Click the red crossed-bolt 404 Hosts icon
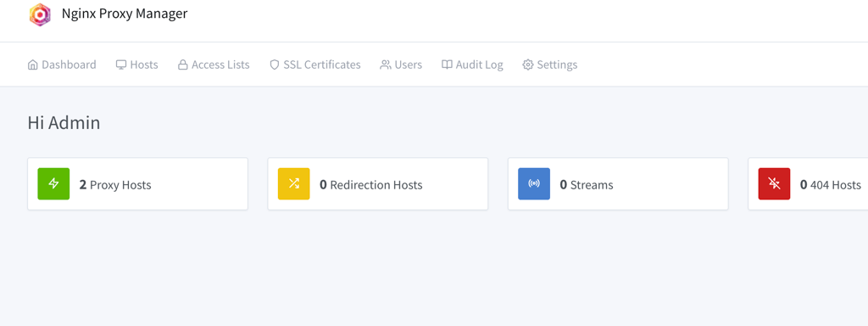The width and height of the screenshot is (868, 326). pyautogui.click(x=775, y=184)
